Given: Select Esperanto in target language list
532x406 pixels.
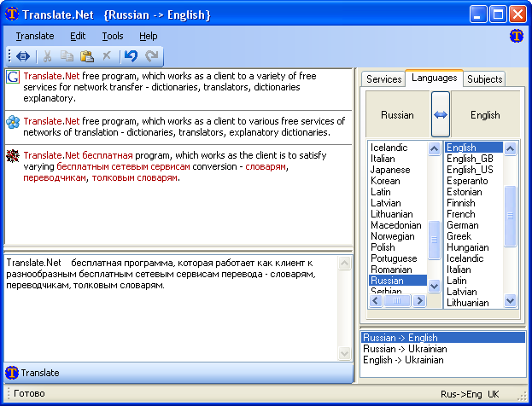Looking at the screenshot, I should coord(474,181).
